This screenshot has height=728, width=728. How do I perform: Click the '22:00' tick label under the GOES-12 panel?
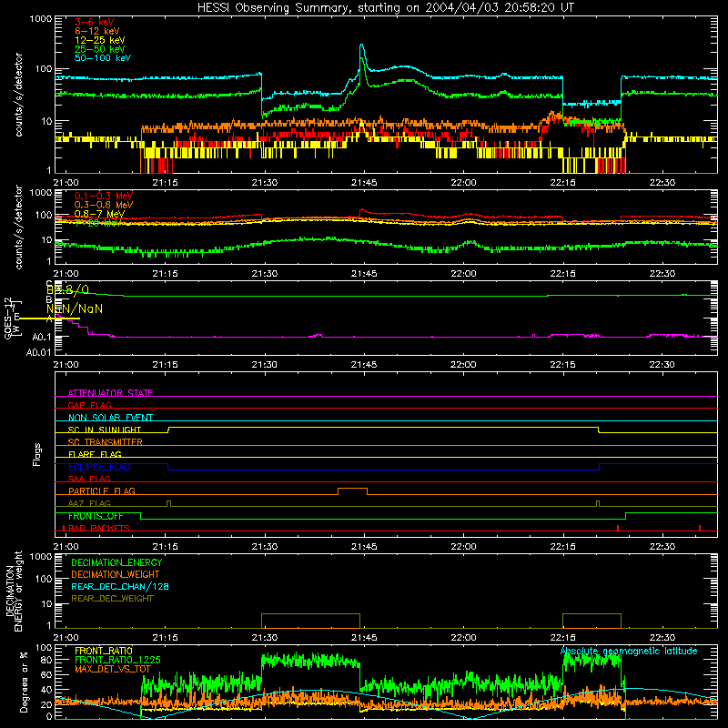pos(463,365)
